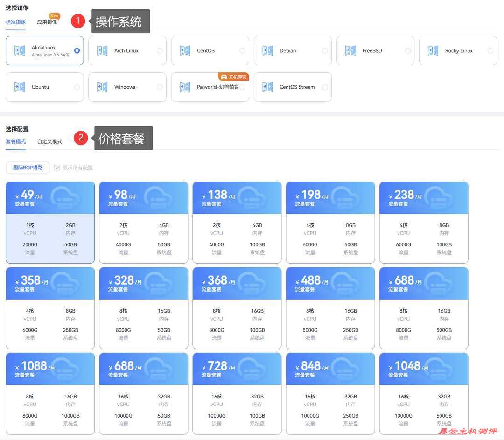Click the FreeBSD image icon
The height and width of the screenshot is (440, 504).
[x=350, y=50]
